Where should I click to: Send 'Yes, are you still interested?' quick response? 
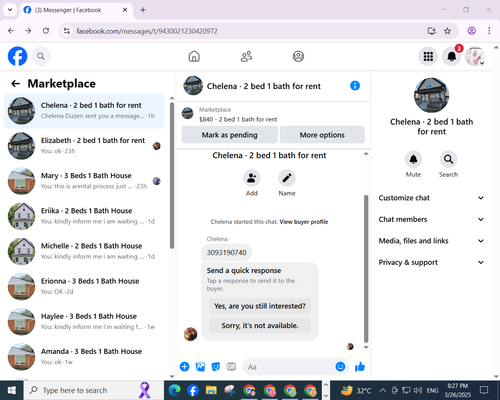(260, 306)
